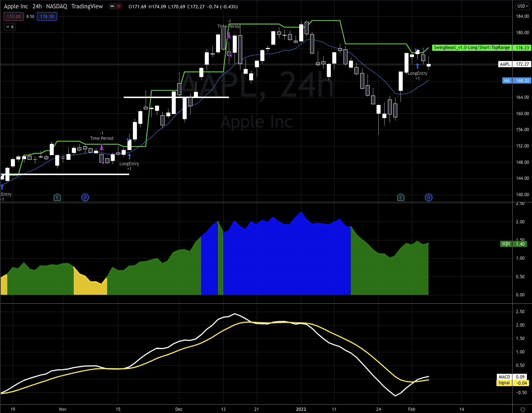Click the −0.50 label on the MACD axis
Screen dimensions: 532x413
(x=521, y=393)
